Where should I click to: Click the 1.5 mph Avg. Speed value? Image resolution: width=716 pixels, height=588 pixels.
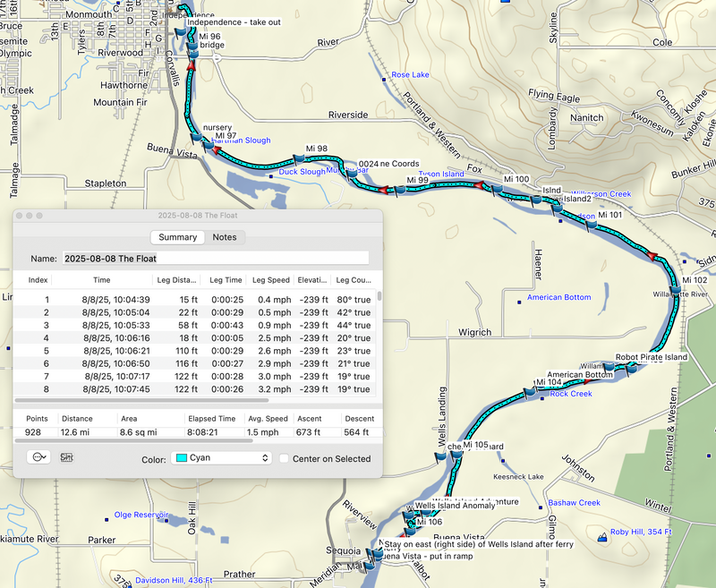coord(262,432)
